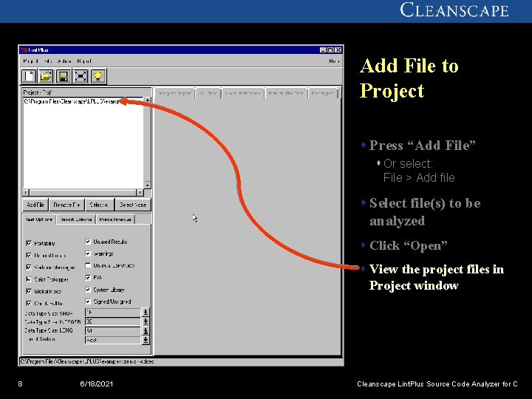Toggle the System Library checkbox

click(x=88, y=290)
